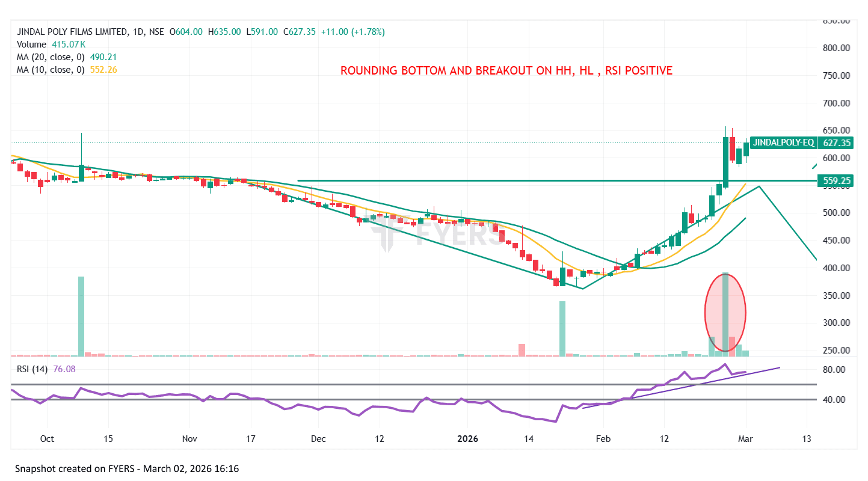Click the 300.00 price axis label

(x=836, y=323)
